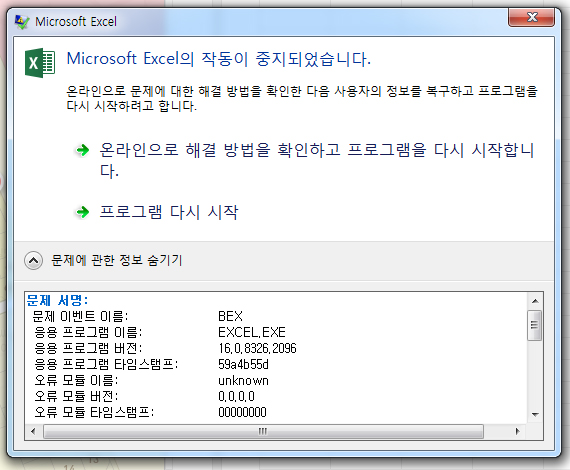The height and width of the screenshot is (470, 570).
Task: Click the version value 16.0.8326.2096
Action: (x=257, y=348)
